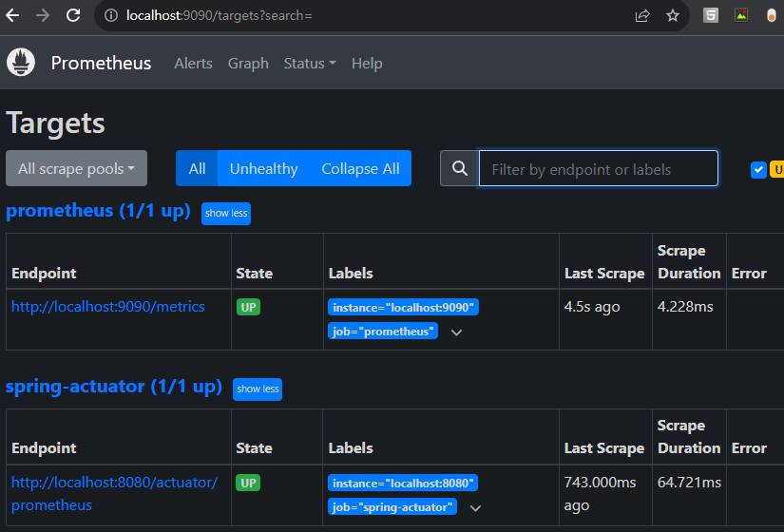Image resolution: width=784 pixels, height=532 pixels.
Task: Open the localhost:9090/metrics endpoint link
Action: point(108,307)
